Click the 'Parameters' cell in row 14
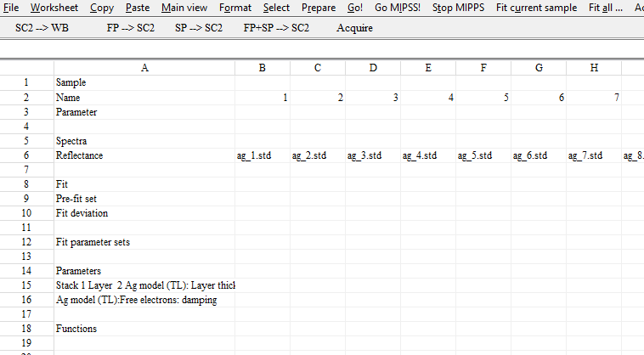This screenshot has width=644, height=355. click(x=144, y=271)
